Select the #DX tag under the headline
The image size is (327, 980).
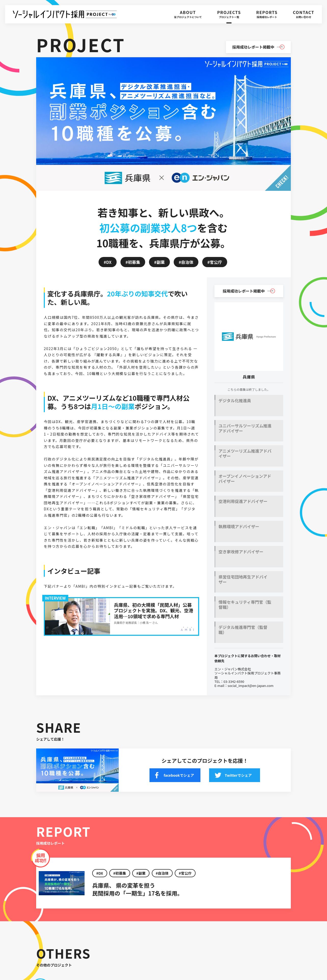[x=108, y=262]
